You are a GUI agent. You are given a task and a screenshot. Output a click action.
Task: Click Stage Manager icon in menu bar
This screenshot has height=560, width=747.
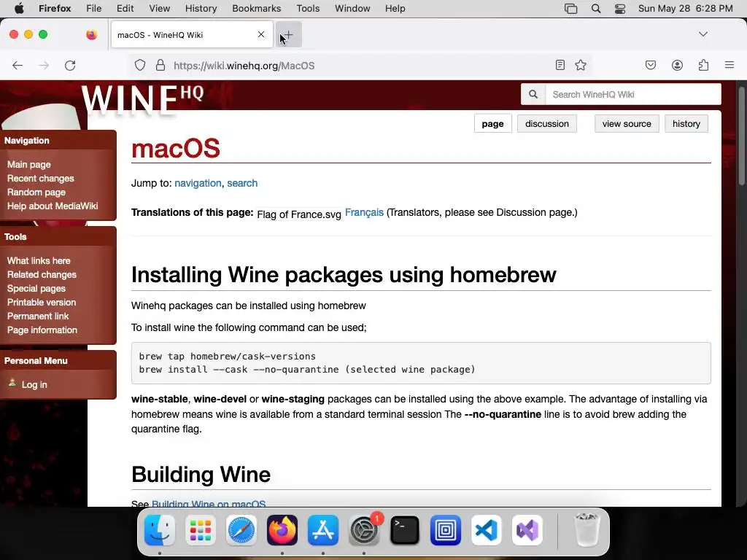[x=570, y=8]
